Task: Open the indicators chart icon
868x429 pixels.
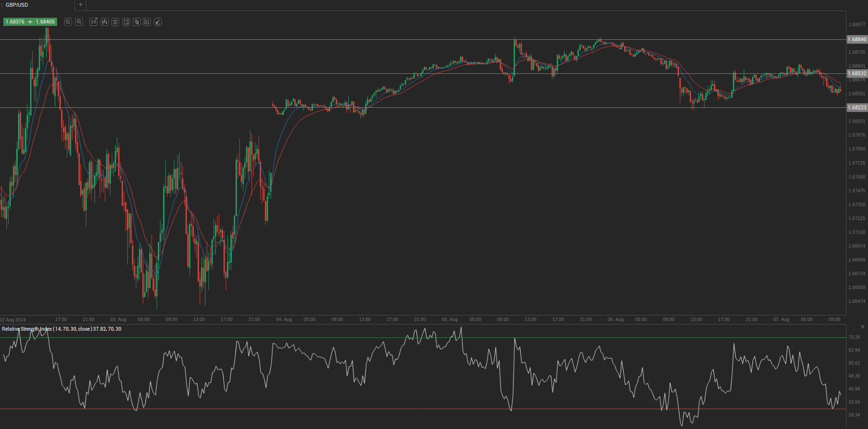Action: click(126, 22)
